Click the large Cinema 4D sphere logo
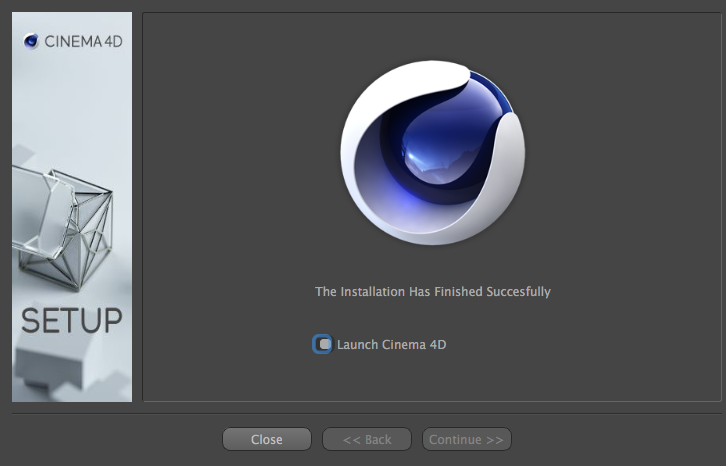 432,152
